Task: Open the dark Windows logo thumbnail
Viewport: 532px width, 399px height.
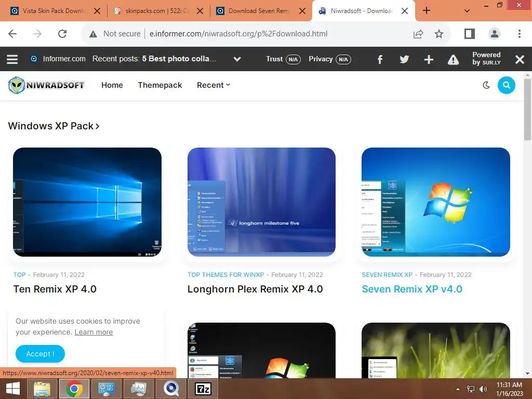Action: tap(262, 350)
